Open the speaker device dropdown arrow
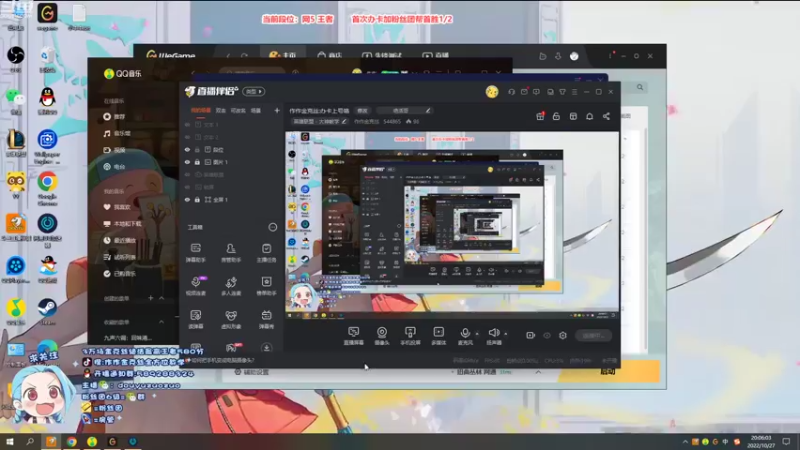This screenshot has width=800, height=450. (506, 334)
